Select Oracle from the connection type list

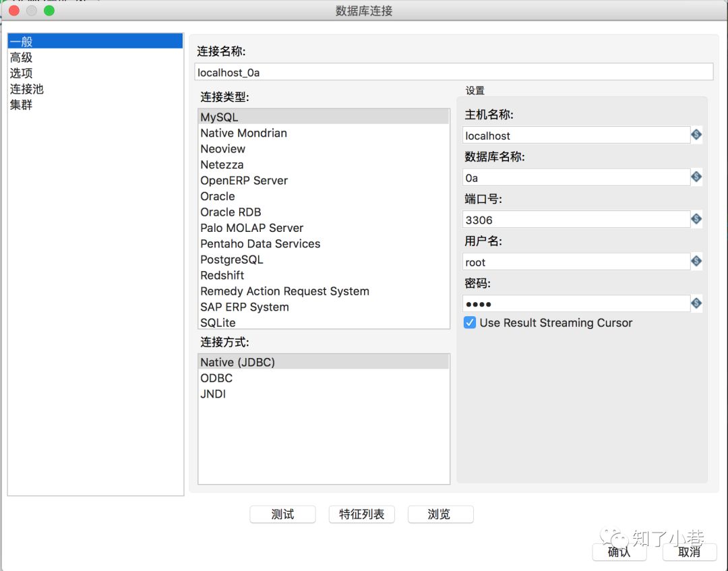(x=217, y=196)
